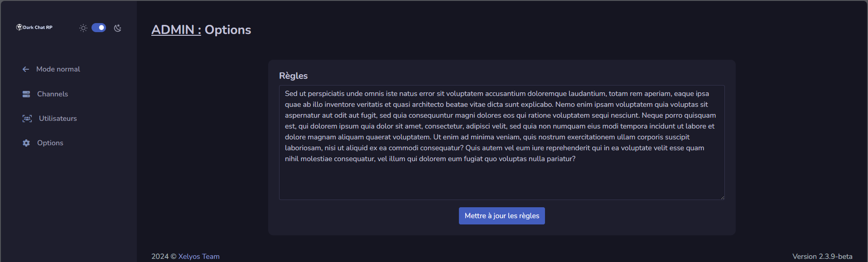Screen dimensions: 868x262
Task: Click the moon dark-mode icon
Action: point(118,28)
